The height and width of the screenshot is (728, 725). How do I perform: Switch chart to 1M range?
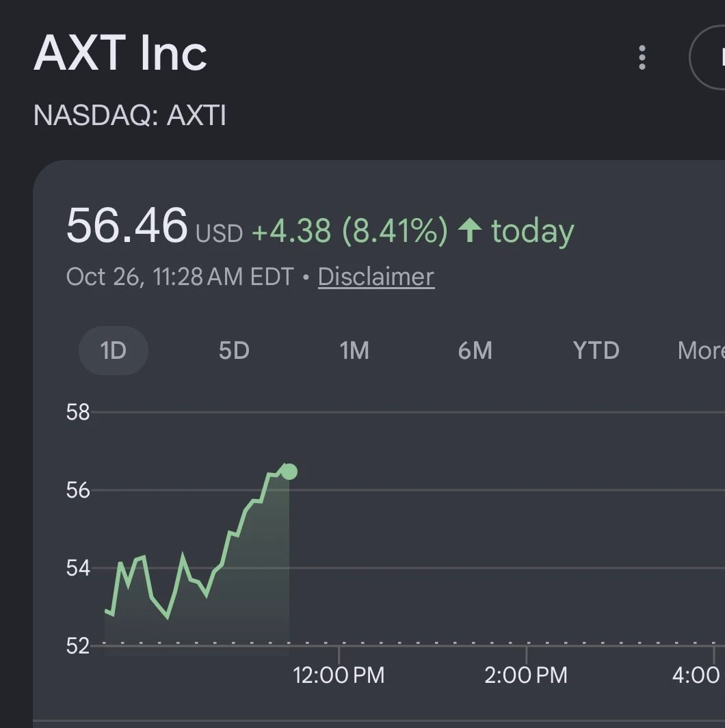pyautogui.click(x=354, y=351)
